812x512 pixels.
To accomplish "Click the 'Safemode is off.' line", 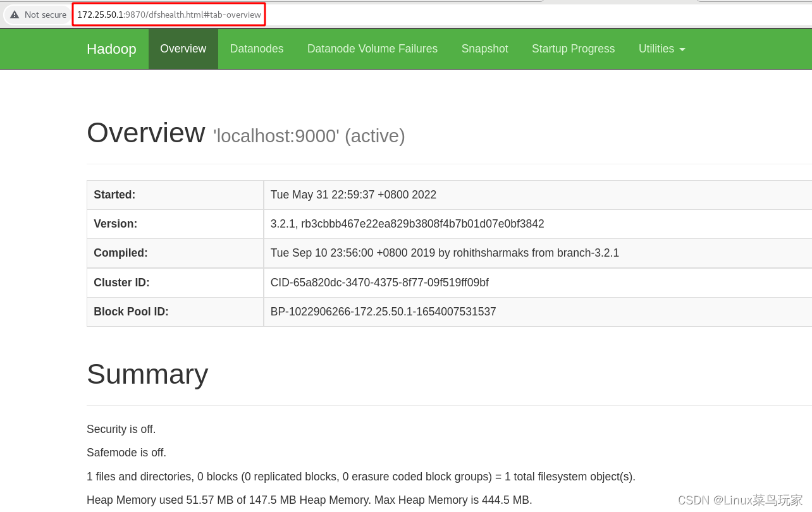I will click(x=126, y=453).
